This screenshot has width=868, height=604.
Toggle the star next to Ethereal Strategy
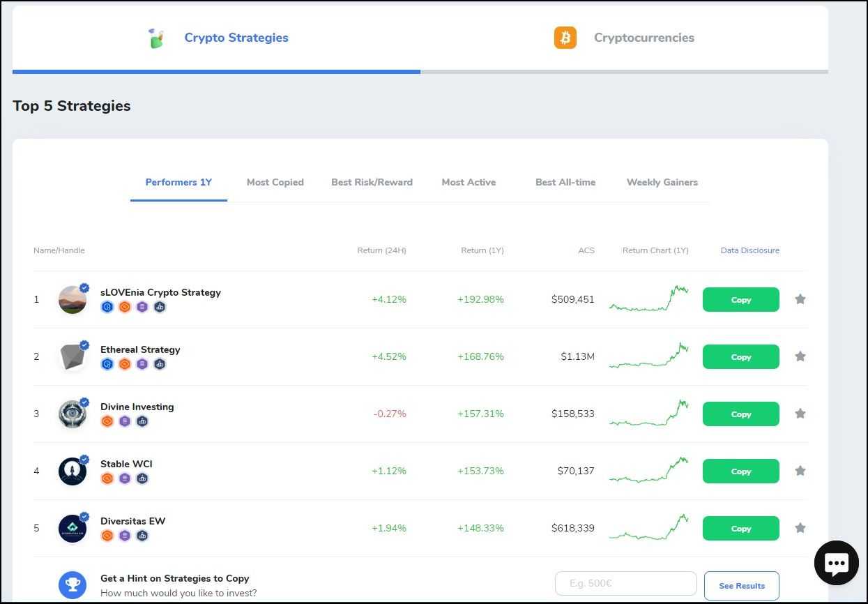[x=800, y=356]
